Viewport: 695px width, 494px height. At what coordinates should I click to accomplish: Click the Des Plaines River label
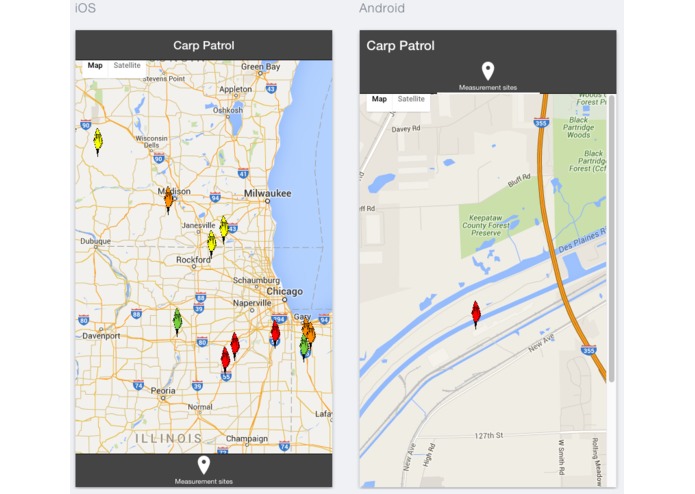582,242
